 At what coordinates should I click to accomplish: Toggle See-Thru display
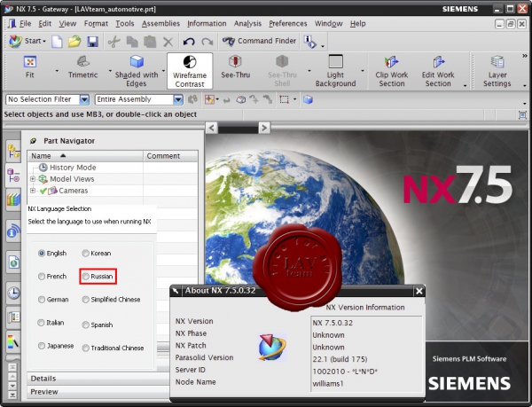point(236,67)
